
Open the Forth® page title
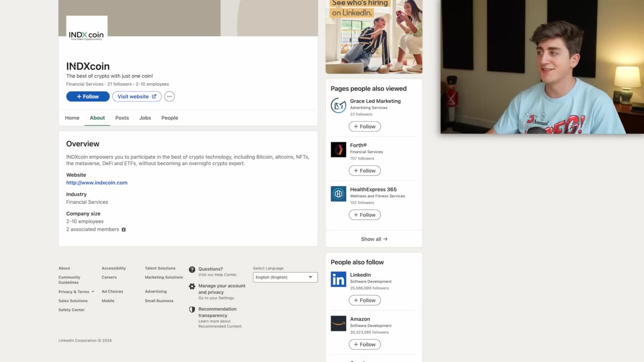click(358, 145)
